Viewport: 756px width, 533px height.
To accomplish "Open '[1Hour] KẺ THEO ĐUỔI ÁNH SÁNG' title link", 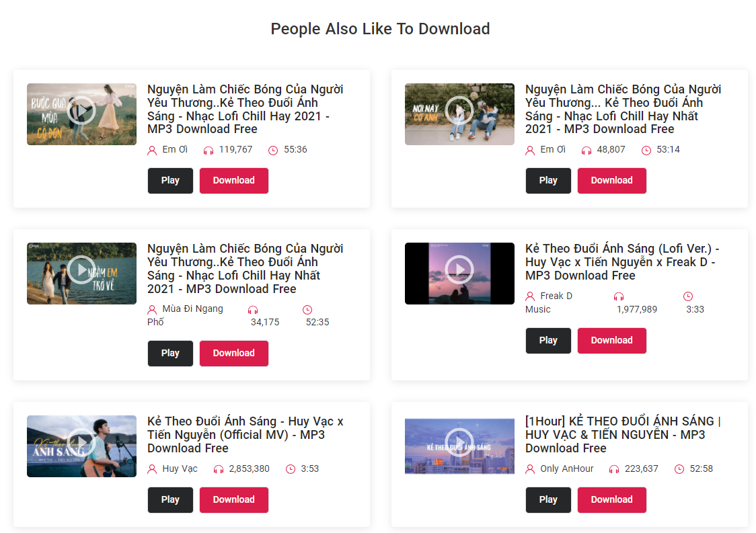I will pyautogui.click(x=623, y=435).
